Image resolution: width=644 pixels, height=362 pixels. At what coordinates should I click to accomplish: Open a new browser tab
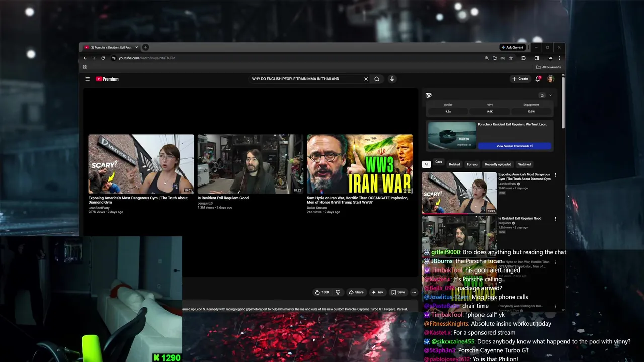tap(145, 47)
